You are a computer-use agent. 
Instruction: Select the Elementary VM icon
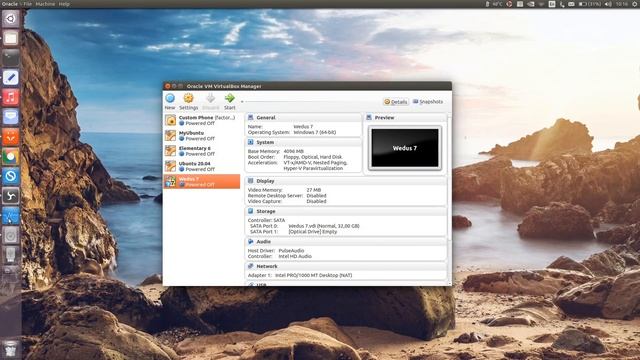[x=171, y=151]
